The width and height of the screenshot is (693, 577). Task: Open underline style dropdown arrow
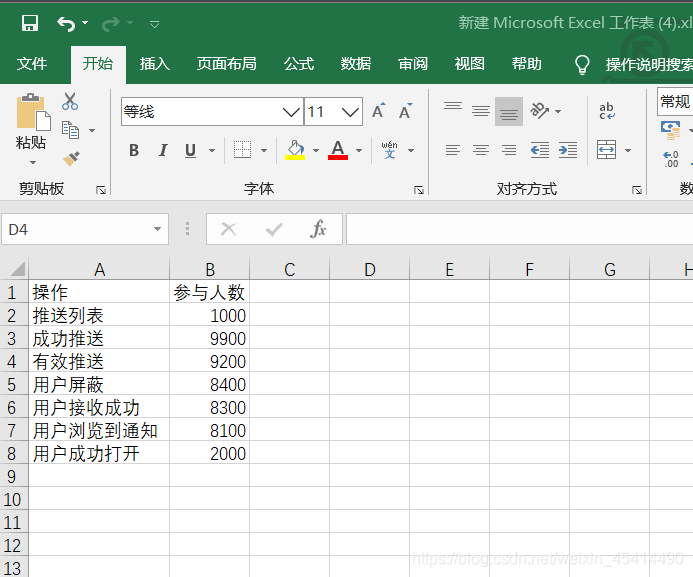point(212,151)
